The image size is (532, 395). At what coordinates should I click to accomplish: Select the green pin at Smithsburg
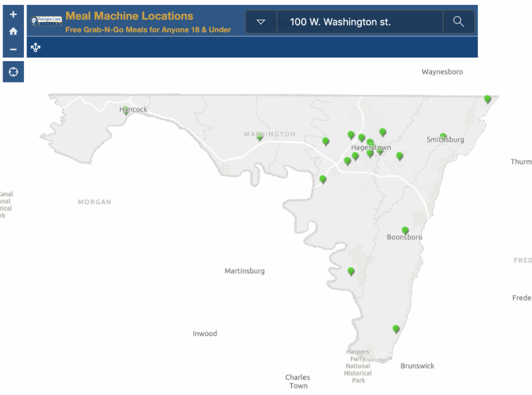443,137
